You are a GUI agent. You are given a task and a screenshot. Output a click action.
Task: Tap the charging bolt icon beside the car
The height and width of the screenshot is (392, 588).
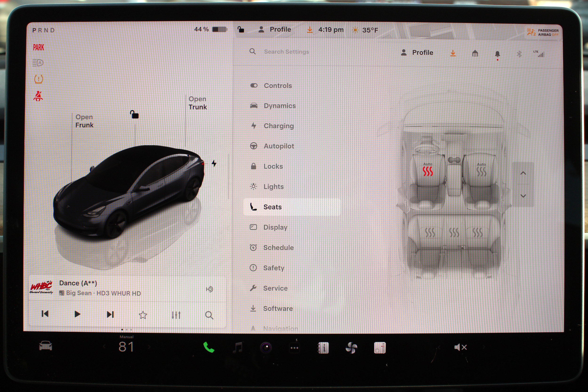[x=214, y=163]
